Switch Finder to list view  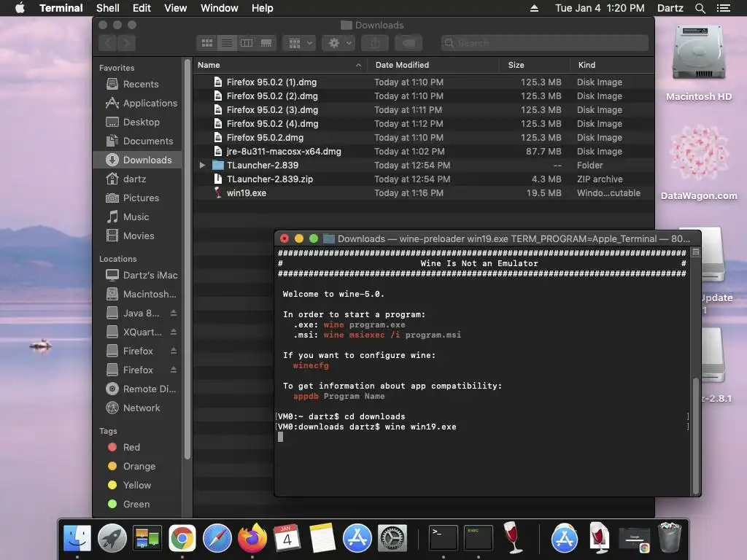227,43
